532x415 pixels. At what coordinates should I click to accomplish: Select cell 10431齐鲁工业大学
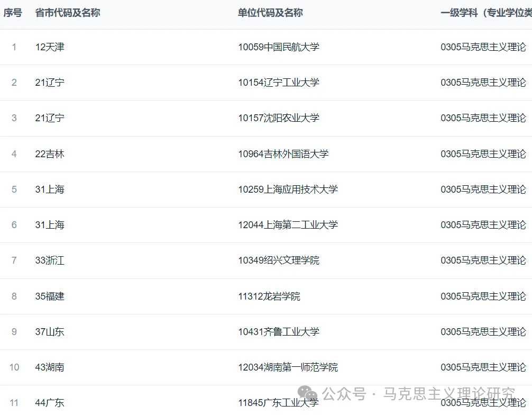click(279, 332)
